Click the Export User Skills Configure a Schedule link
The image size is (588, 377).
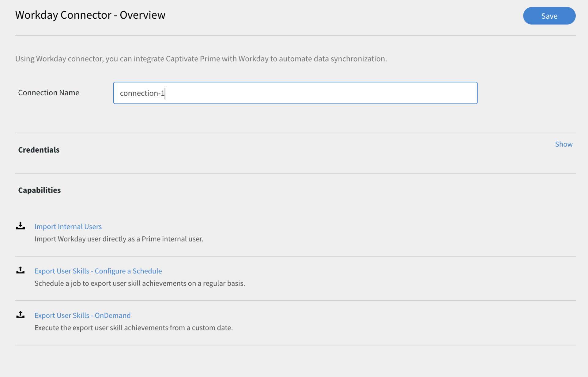98,270
